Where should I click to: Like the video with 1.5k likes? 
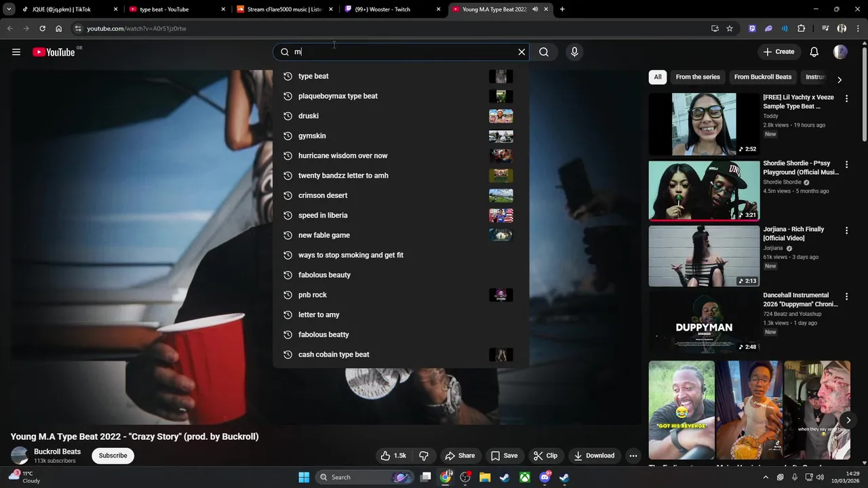pyautogui.click(x=393, y=455)
